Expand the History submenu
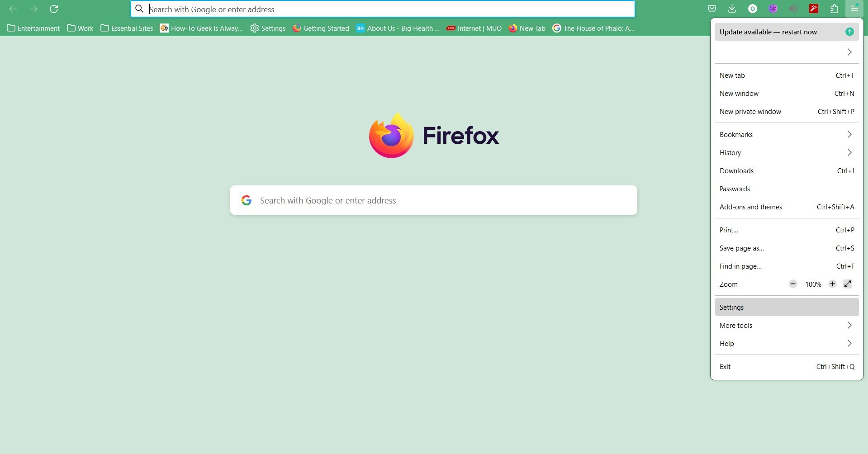Screen dimensions: 868x454 tap(787, 152)
